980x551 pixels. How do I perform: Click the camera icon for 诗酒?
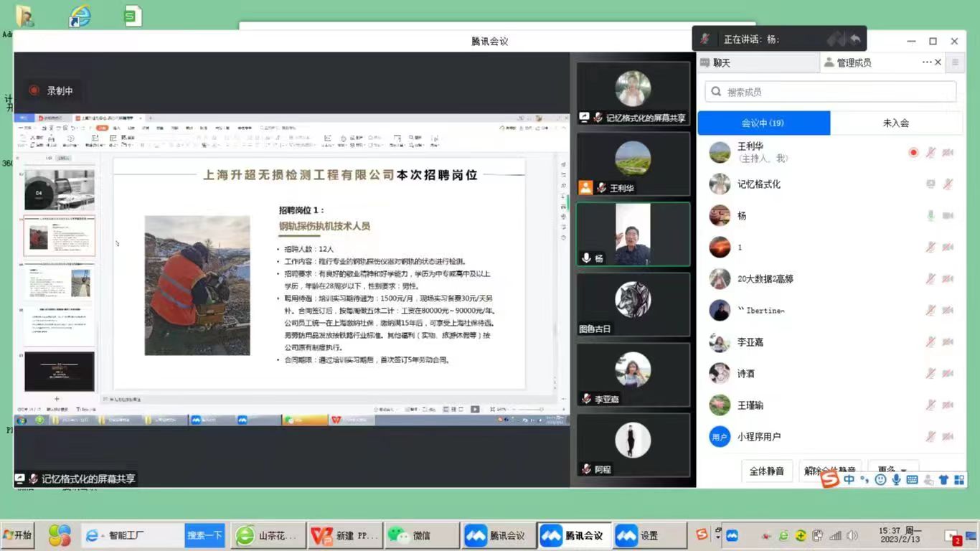pyautogui.click(x=948, y=374)
